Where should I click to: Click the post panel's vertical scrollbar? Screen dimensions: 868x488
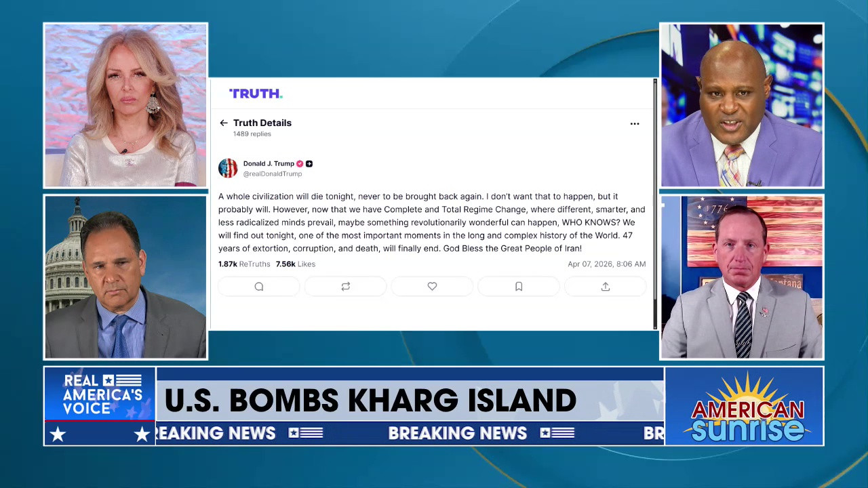pyautogui.click(x=654, y=203)
